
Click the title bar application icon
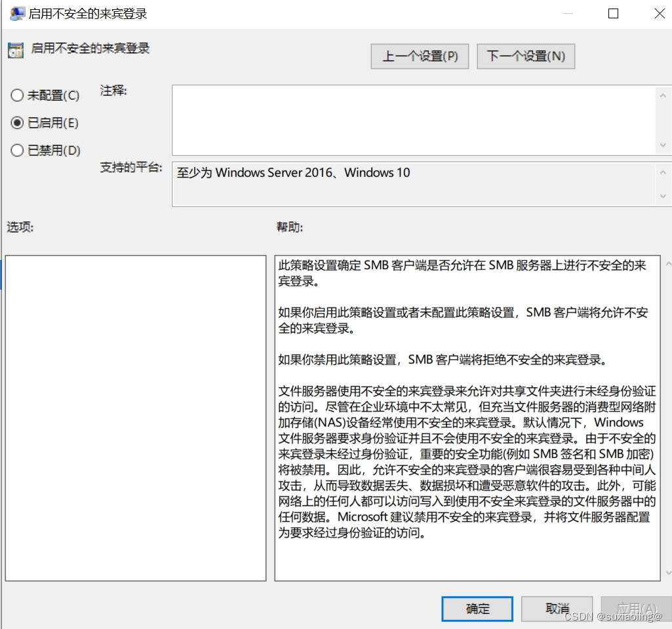[x=17, y=14]
